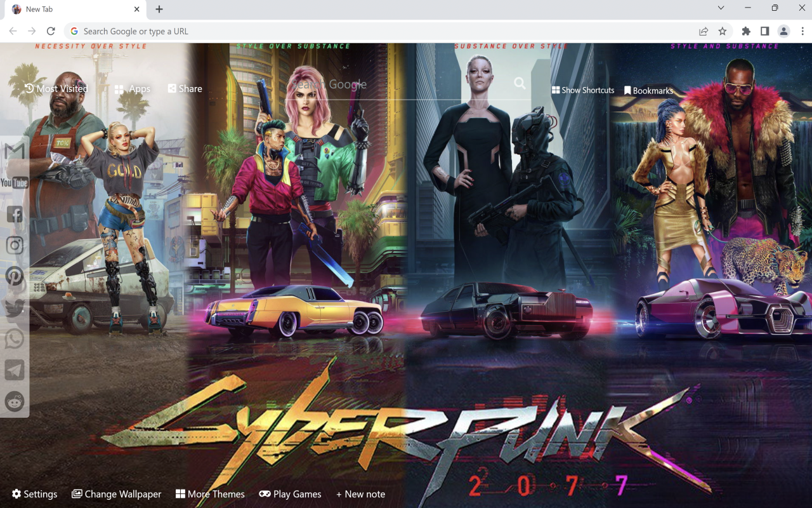Add a new note
812x508 pixels.
[x=360, y=494]
